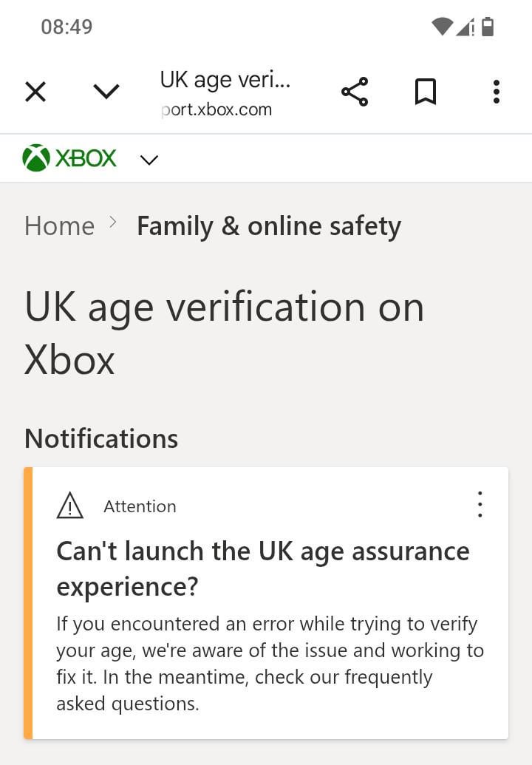Tap the notification body text paragraph
Image resolution: width=532 pixels, height=765 pixels.
[x=270, y=664]
